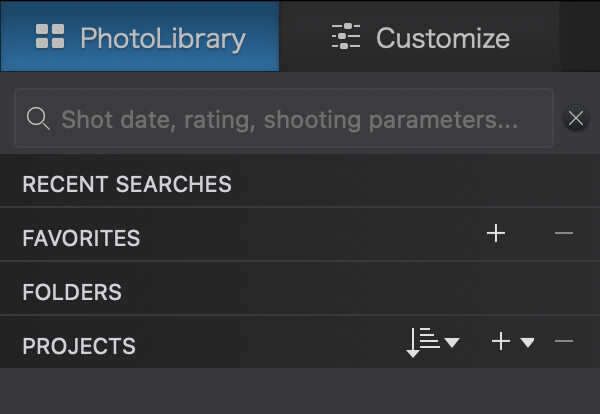Image resolution: width=600 pixels, height=414 pixels.
Task: Open the Customize tab
Action: (x=420, y=38)
